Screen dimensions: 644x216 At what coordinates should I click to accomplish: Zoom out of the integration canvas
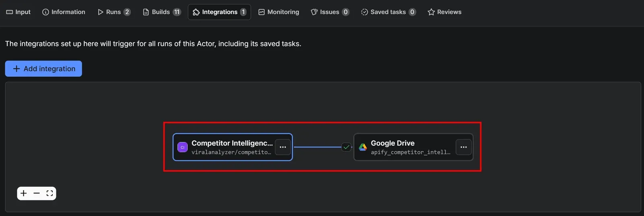[37, 193]
